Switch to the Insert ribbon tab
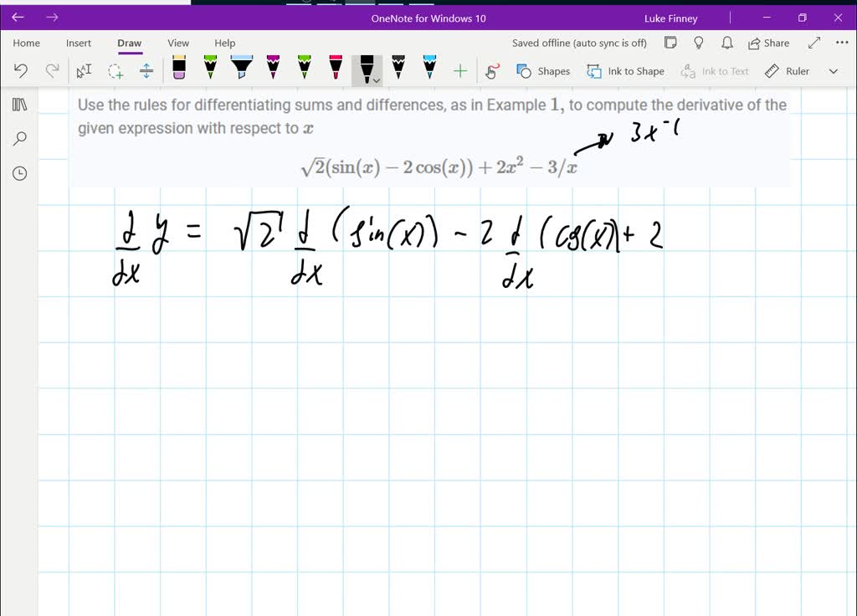 79,43
